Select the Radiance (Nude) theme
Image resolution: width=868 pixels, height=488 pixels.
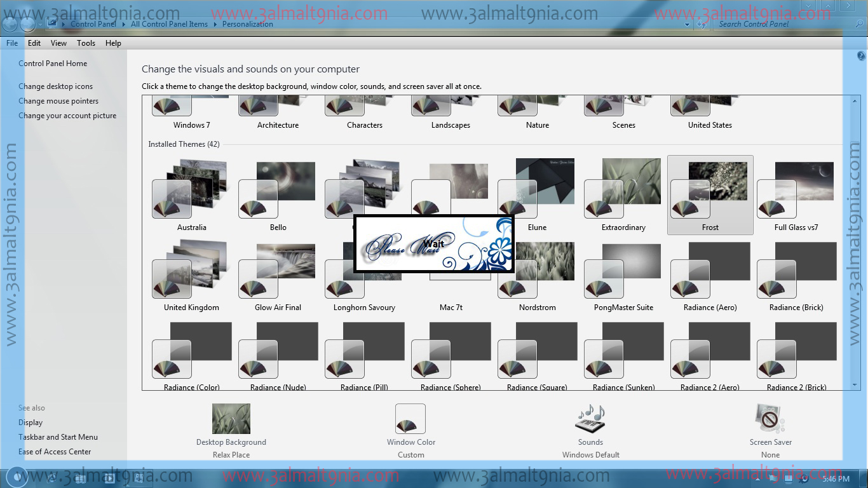[278, 355]
